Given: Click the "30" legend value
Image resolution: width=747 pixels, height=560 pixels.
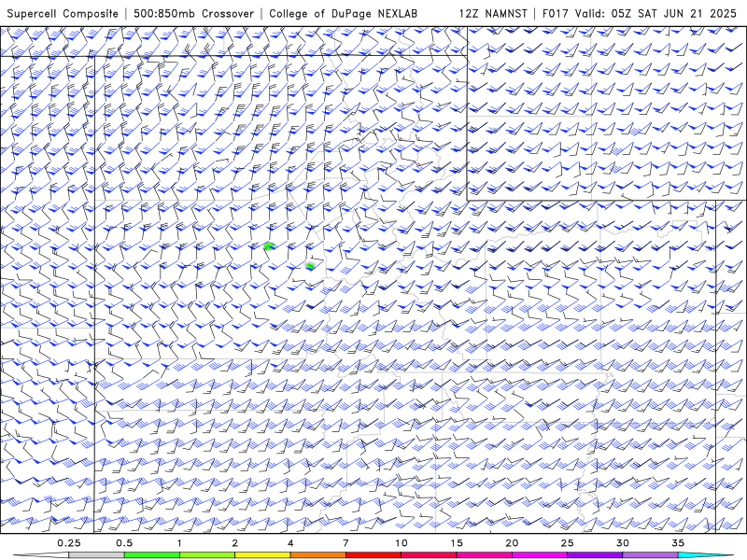Looking at the screenshot, I should coord(623,543).
